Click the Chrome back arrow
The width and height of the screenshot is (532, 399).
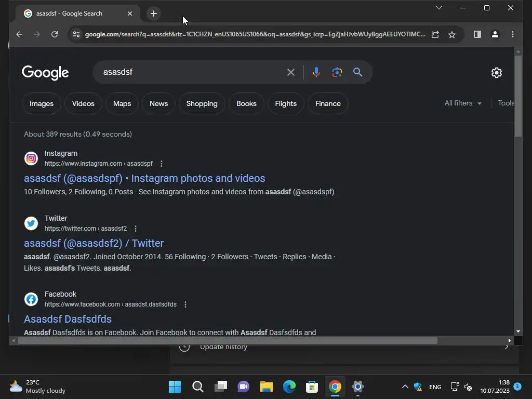pyautogui.click(x=19, y=34)
